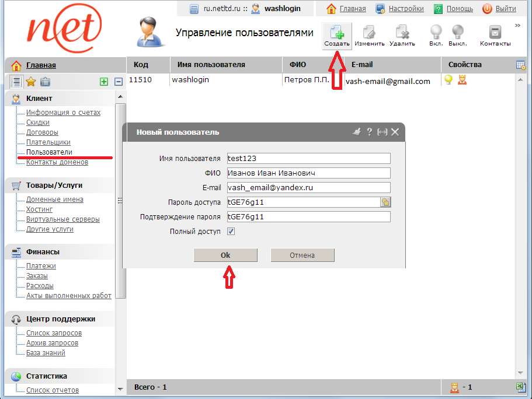Open the Настройки menu item
Image resolution: width=532 pixels, height=399 pixels.
[400, 9]
